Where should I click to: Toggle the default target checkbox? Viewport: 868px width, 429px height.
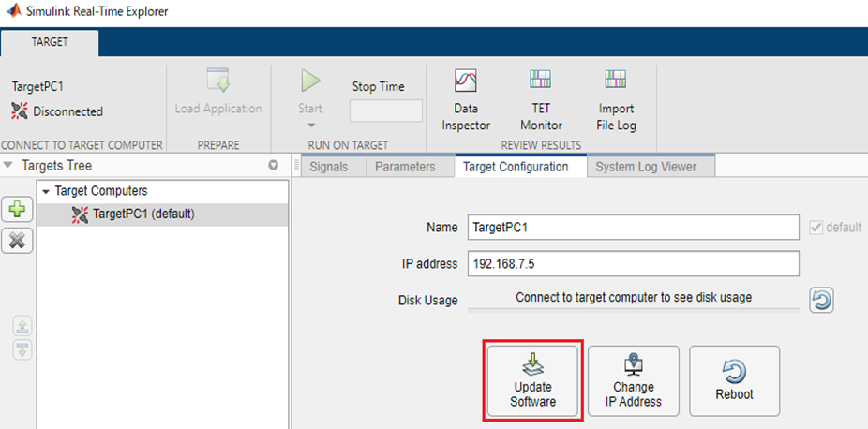(x=816, y=228)
